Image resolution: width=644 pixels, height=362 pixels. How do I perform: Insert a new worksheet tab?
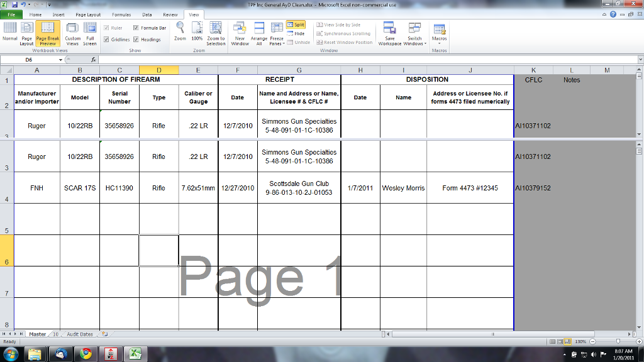[x=105, y=334]
